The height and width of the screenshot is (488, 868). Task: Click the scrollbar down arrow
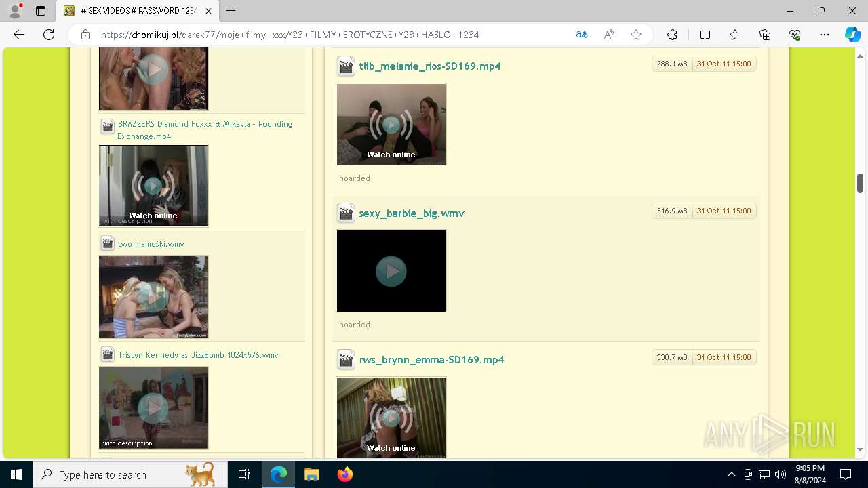tap(860, 449)
